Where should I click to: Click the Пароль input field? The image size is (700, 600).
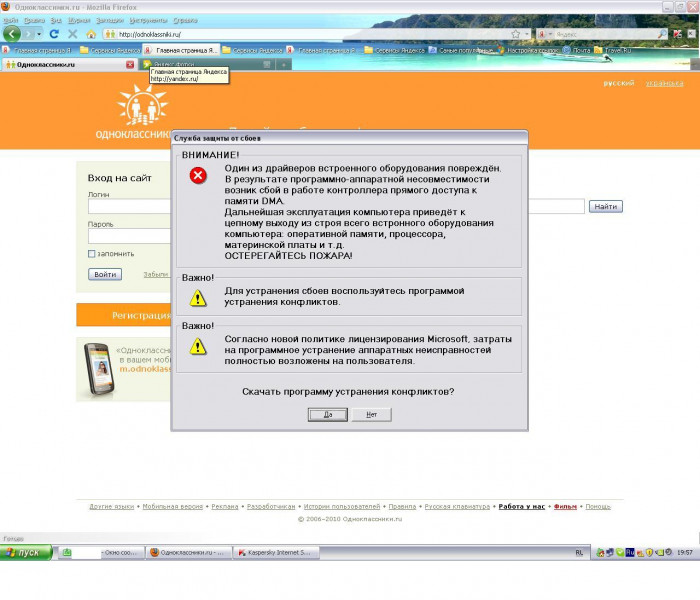(129, 236)
